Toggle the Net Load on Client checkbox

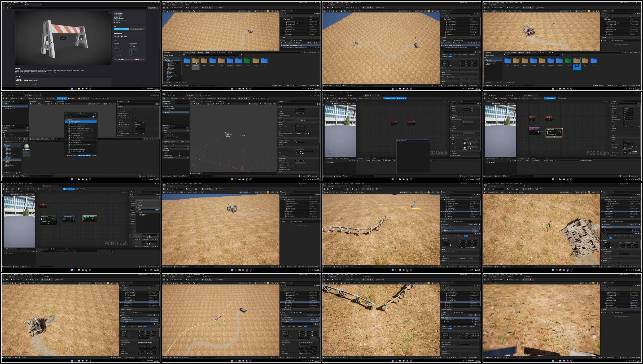[135, 116]
